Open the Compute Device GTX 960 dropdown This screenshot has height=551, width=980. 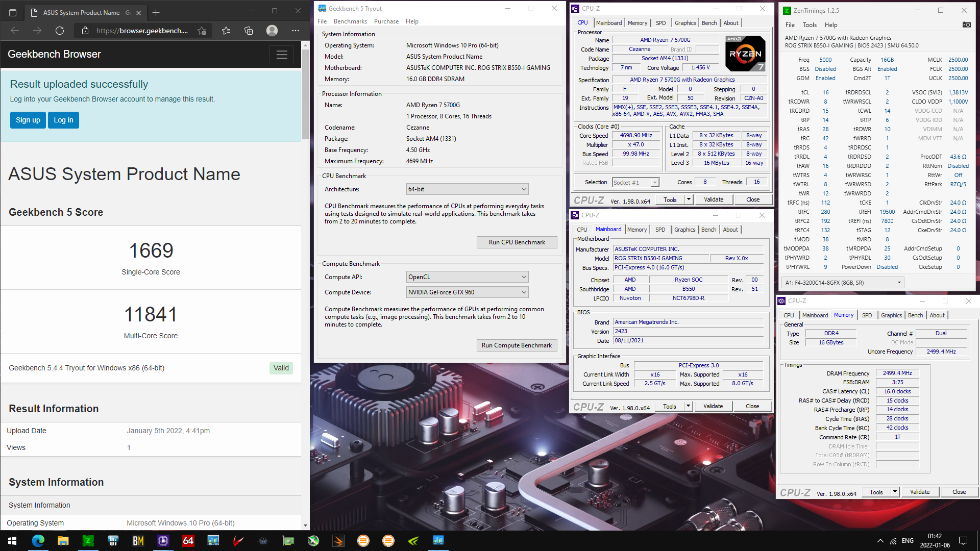(467, 292)
